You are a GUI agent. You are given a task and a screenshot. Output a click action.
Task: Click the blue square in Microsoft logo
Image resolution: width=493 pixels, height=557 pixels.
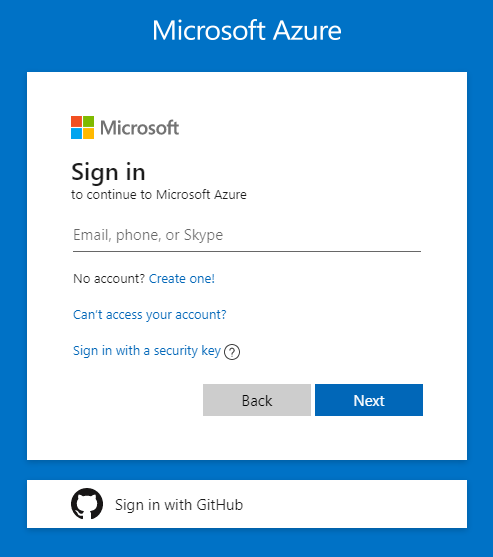point(76,133)
